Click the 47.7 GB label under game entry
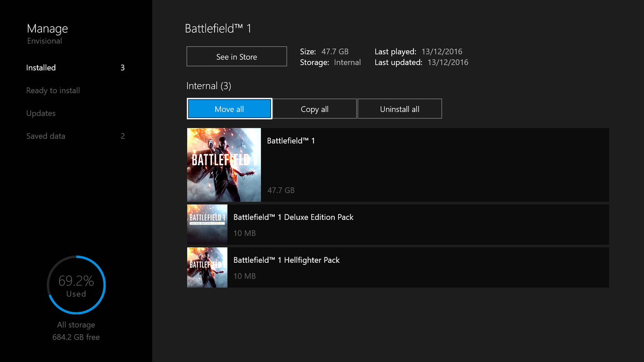The width and height of the screenshot is (644, 362). coord(281,190)
